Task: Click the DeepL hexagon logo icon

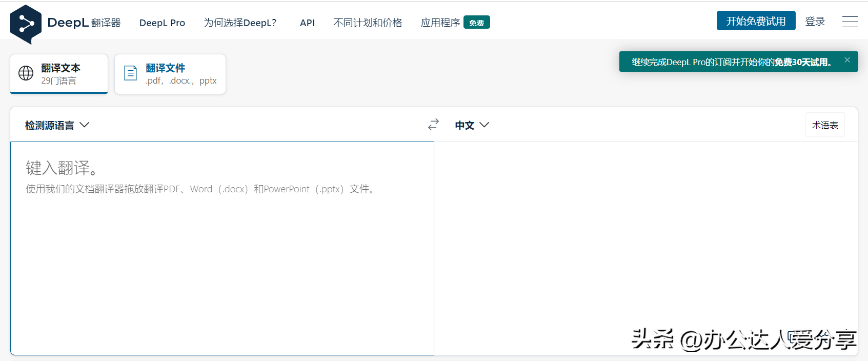Action: [26, 24]
